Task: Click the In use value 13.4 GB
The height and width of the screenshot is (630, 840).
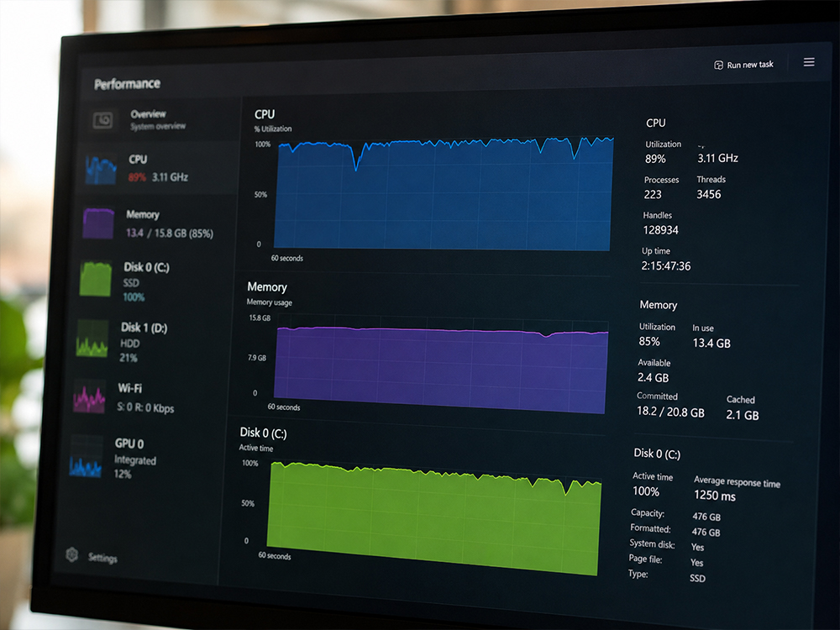Action: [711, 344]
